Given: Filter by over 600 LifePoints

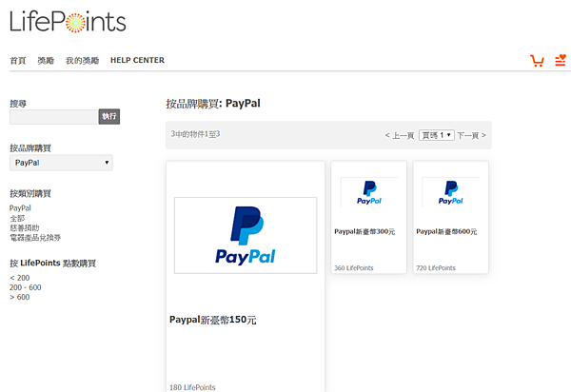Looking at the screenshot, I should (x=20, y=297).
